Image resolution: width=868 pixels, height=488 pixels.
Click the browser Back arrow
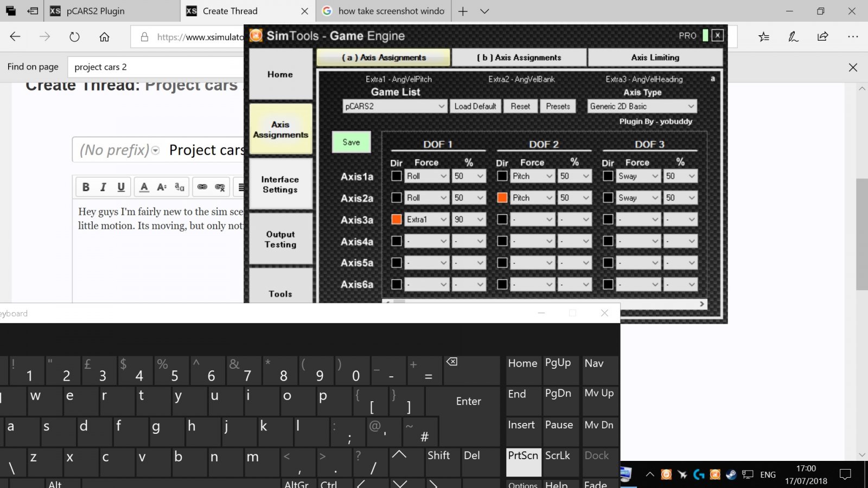point(15,37)
